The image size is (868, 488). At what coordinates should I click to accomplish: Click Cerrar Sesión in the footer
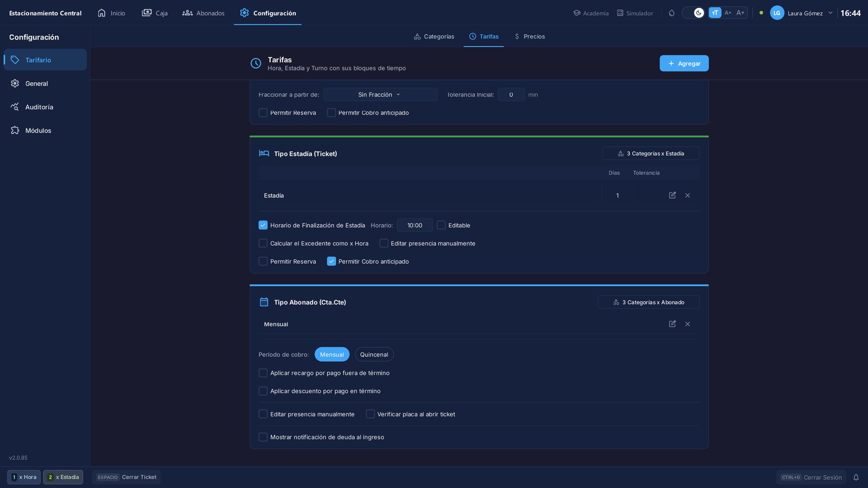812,477
